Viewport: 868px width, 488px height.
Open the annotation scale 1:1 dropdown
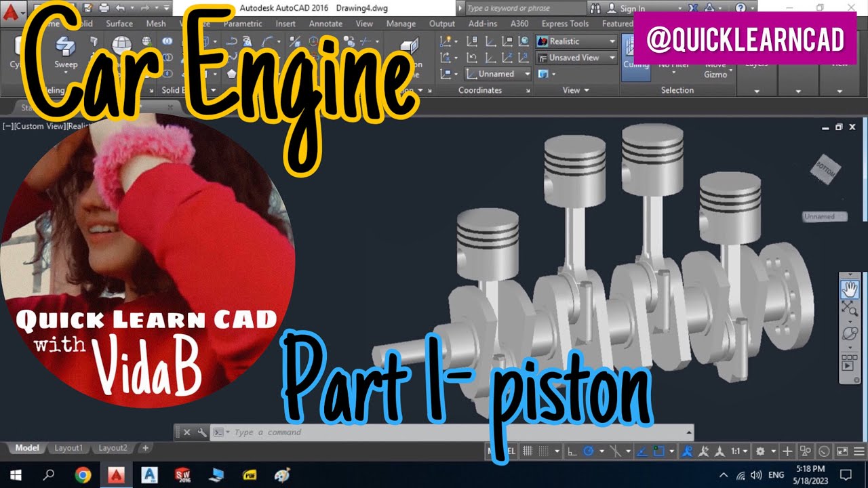[739, 451]
